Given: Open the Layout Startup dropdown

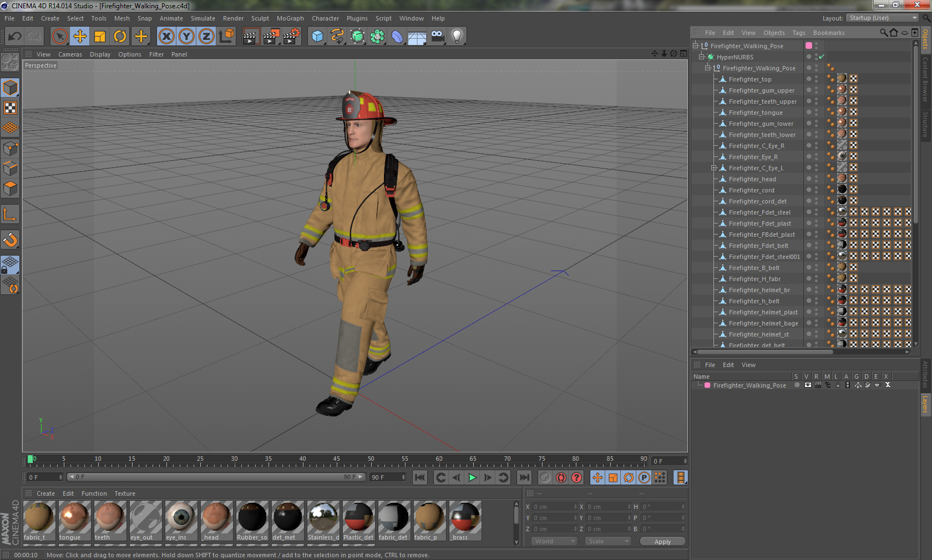Looking at the screenshot, I should click(x=883, y=18).
